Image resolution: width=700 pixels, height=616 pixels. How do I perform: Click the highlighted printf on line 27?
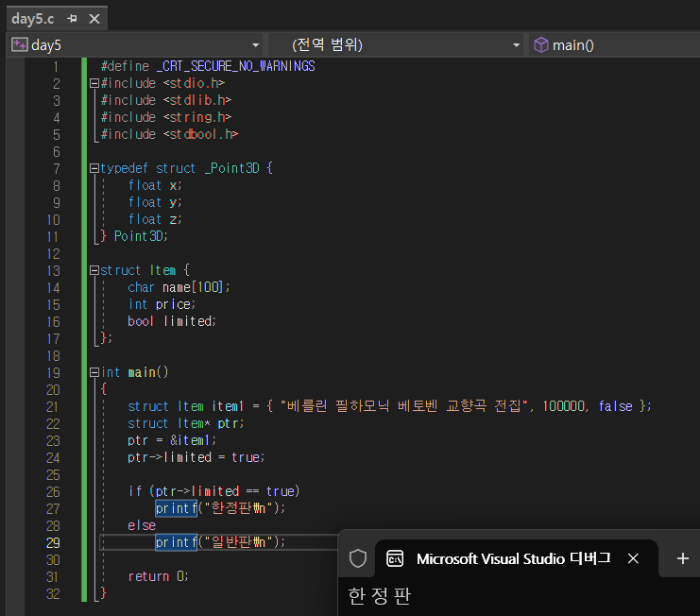[x=176, y=508]
